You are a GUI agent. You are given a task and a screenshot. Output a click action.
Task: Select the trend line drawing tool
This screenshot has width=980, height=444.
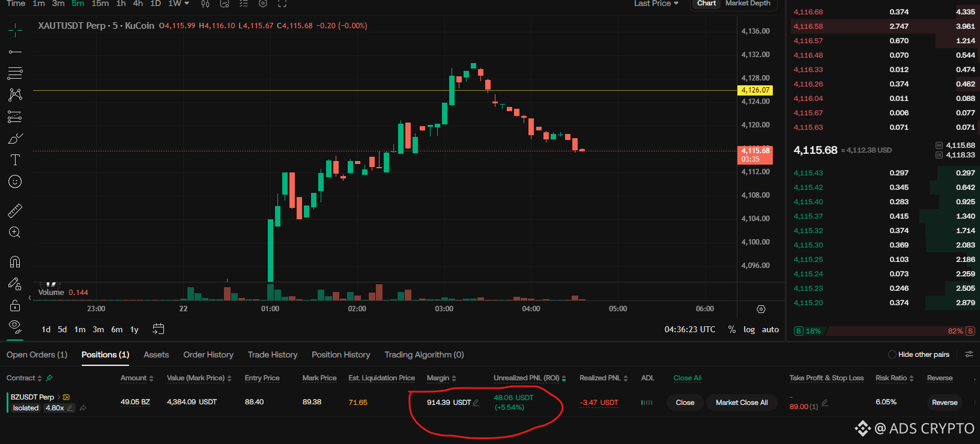pos(15,52)
